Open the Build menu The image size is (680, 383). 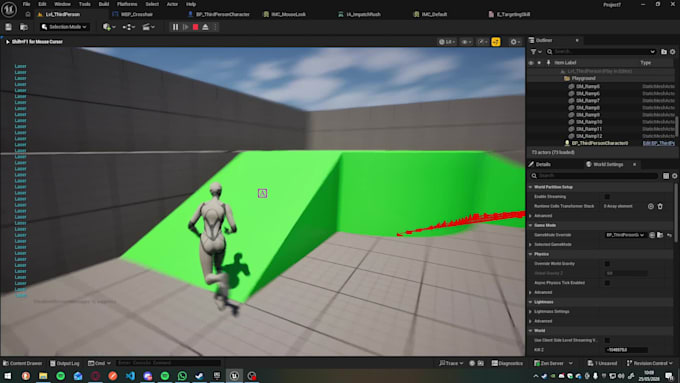[x=104, y=4]
